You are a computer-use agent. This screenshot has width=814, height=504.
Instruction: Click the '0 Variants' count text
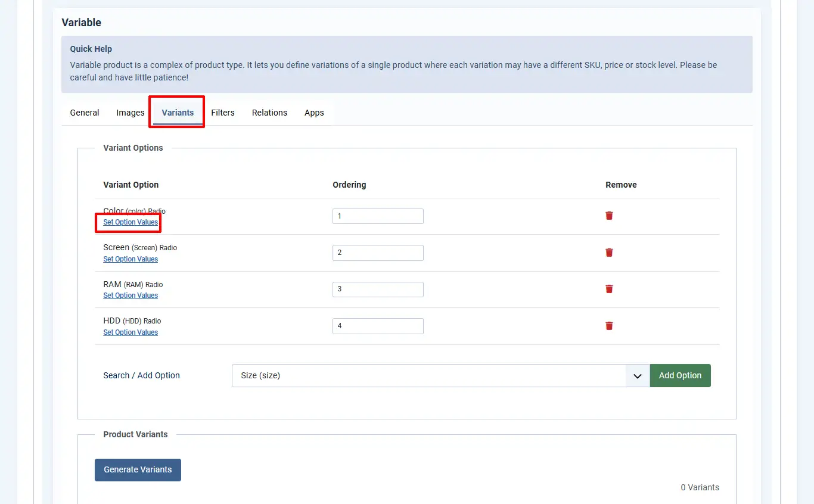coord(700,487)
